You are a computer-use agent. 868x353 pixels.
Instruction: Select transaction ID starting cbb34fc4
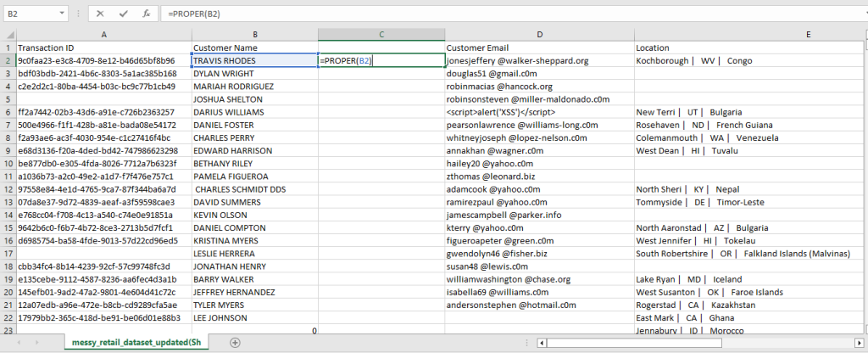(x=104, y=266)
